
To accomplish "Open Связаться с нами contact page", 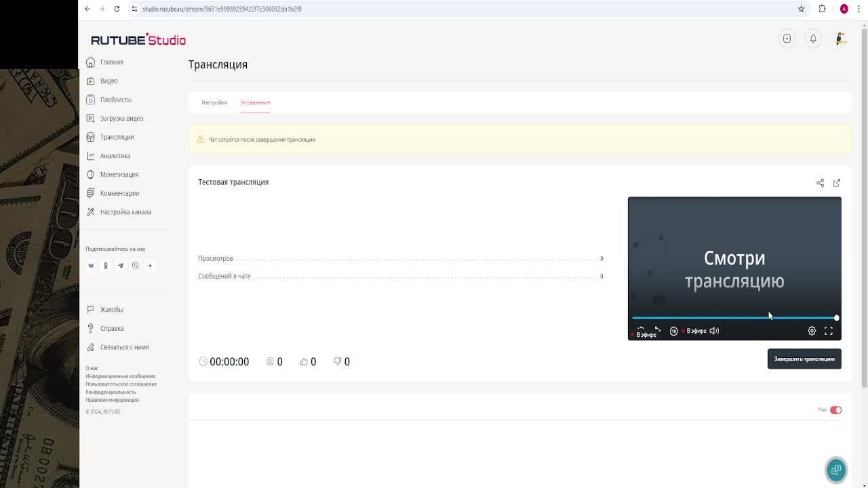I will (x=117, y=347).
